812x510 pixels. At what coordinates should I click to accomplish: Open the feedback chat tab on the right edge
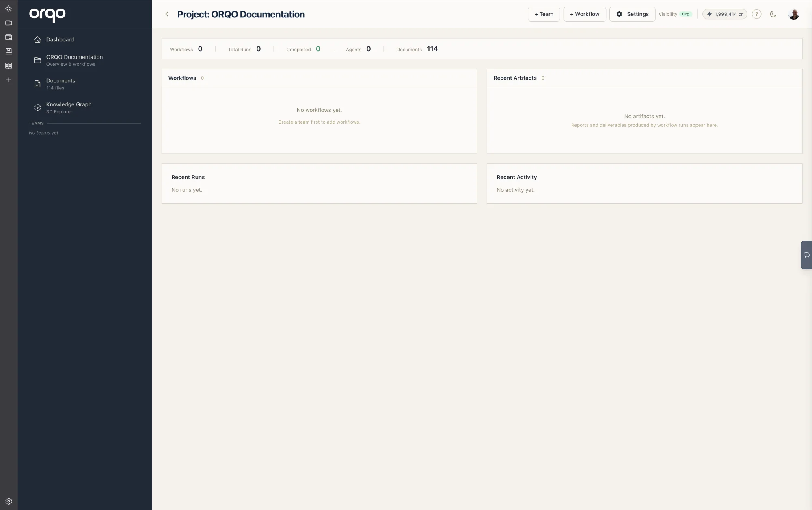tap(806, 255)
